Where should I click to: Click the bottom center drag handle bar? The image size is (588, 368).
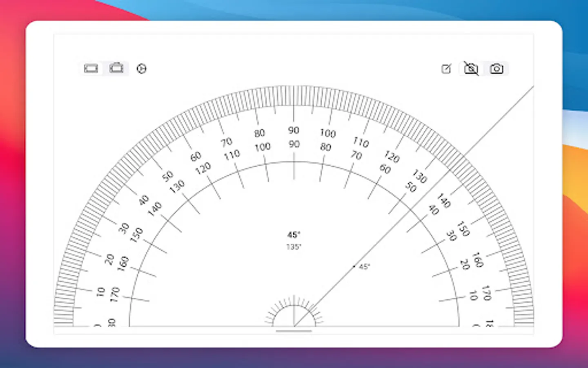[x=294, y=331]
